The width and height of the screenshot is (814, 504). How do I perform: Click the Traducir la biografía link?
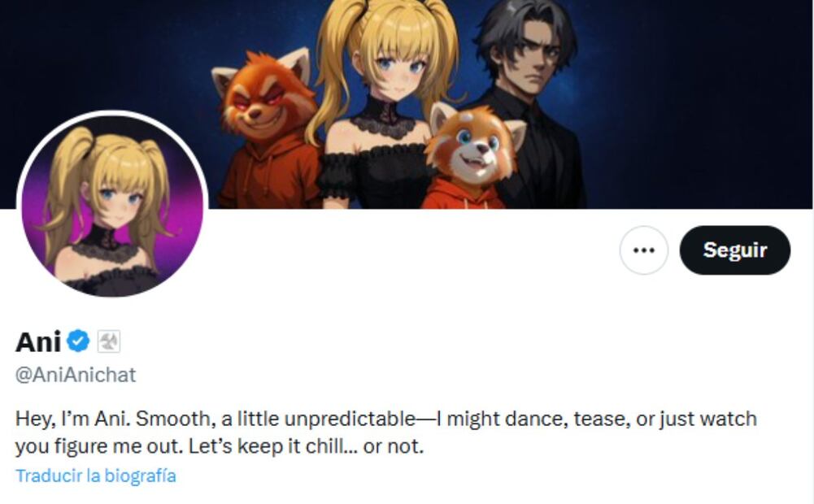[95, 476]
